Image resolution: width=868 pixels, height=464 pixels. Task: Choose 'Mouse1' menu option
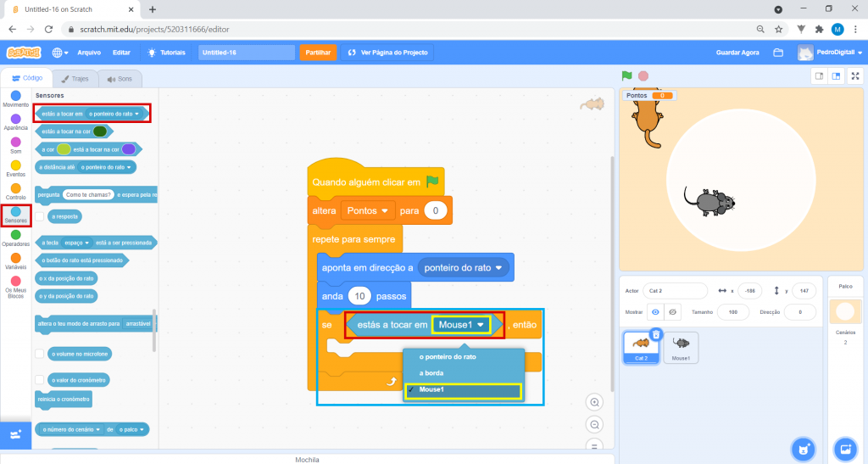(x=464, y=390)
